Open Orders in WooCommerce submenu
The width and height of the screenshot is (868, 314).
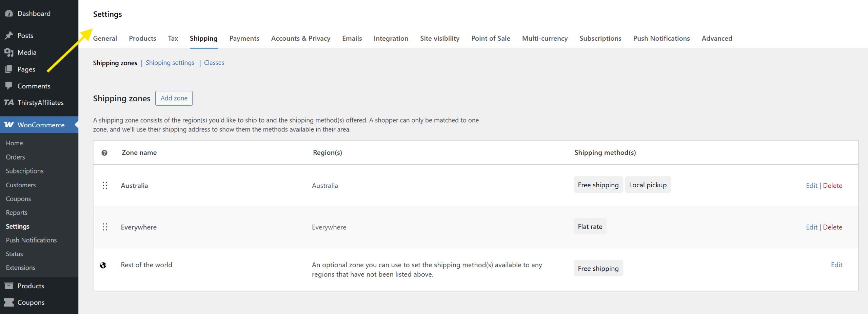pyautogui.click(x=15, y=157)
